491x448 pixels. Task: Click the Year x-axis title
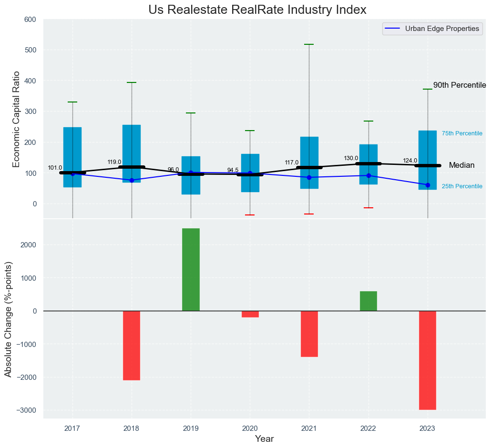264,439
